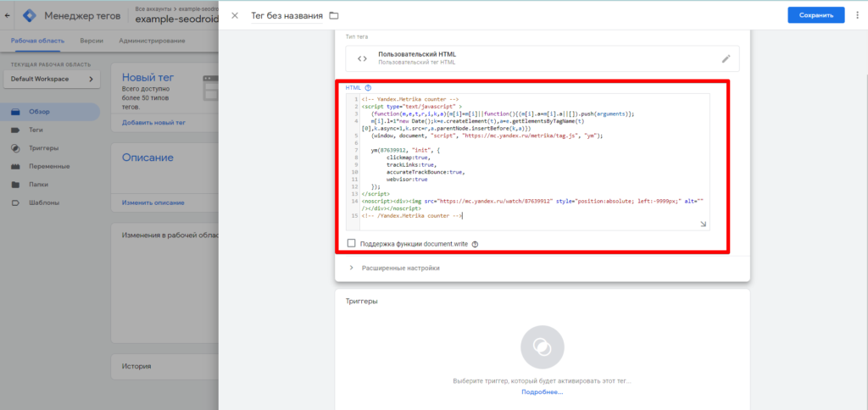Open the Подробнее... link

pos(542,391)
